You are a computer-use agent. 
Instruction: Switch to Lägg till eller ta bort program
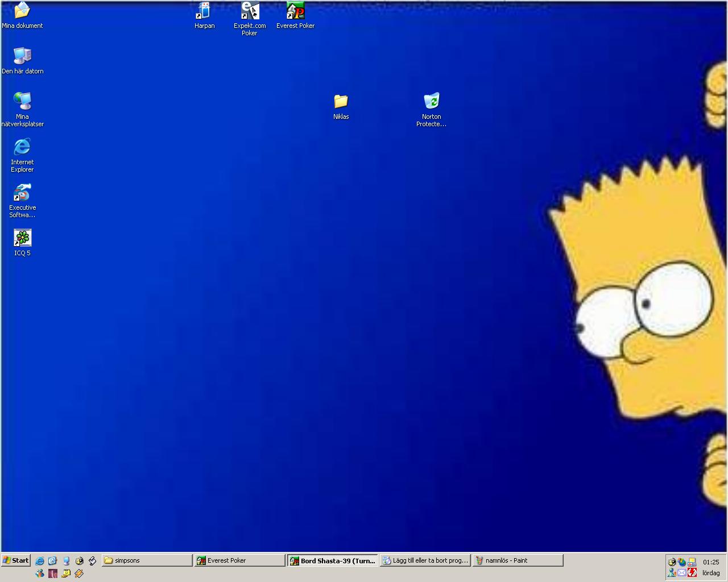(x=425, y=560)
